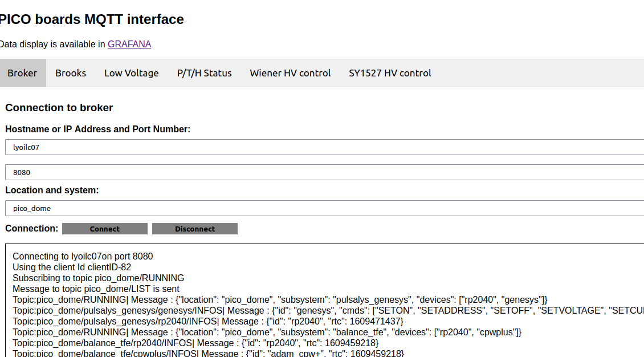Go to the P/T/H Status tab
Image resolution: width=644 pixels, height=357 pixels.
(x=204, y=73)
